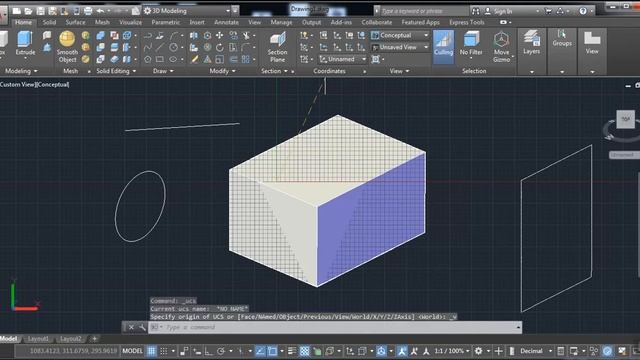
Task: Click the Autodesk App Store cart icon
Action: tap(549, 11)
